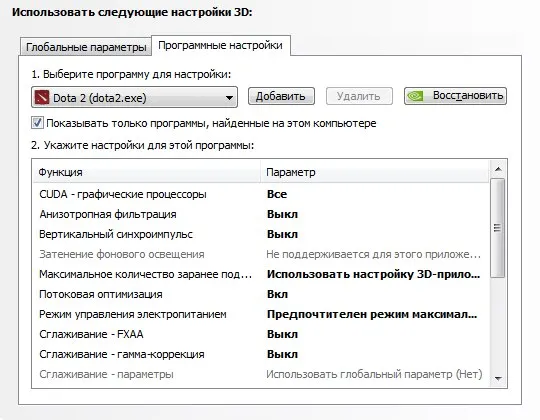Viewport: 540px width, 420px height.
Task: Open Выкл value for Вертикальный синхроимпульс
Action: coord(282,234)
